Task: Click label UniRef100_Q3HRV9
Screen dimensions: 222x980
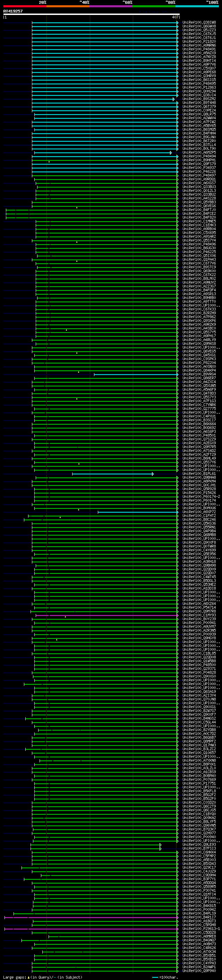Action: pyautogui.click(x=199, y=76)
